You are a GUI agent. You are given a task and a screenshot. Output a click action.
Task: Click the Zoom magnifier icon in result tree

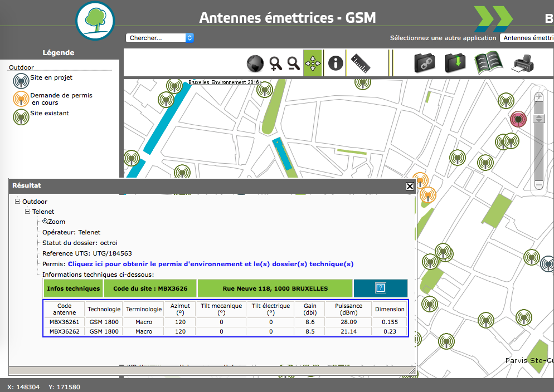point(45,221)
